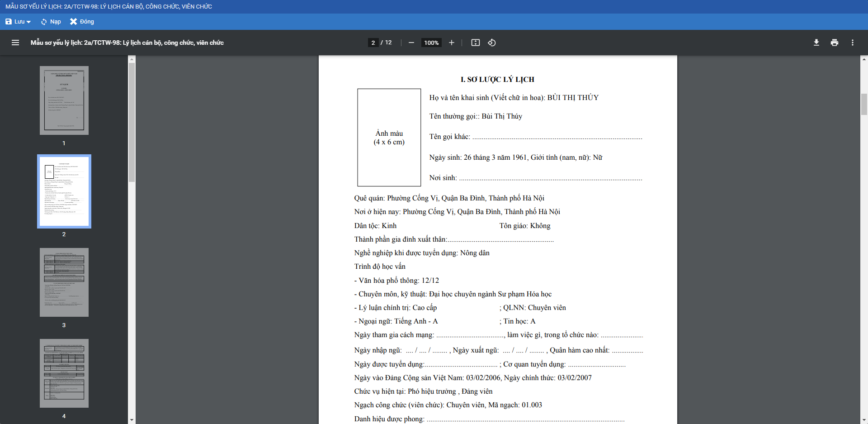Click the zoom out minus icon
Image resolution: width=868 pixels, height=424 pixels.
tap(411, 43)
